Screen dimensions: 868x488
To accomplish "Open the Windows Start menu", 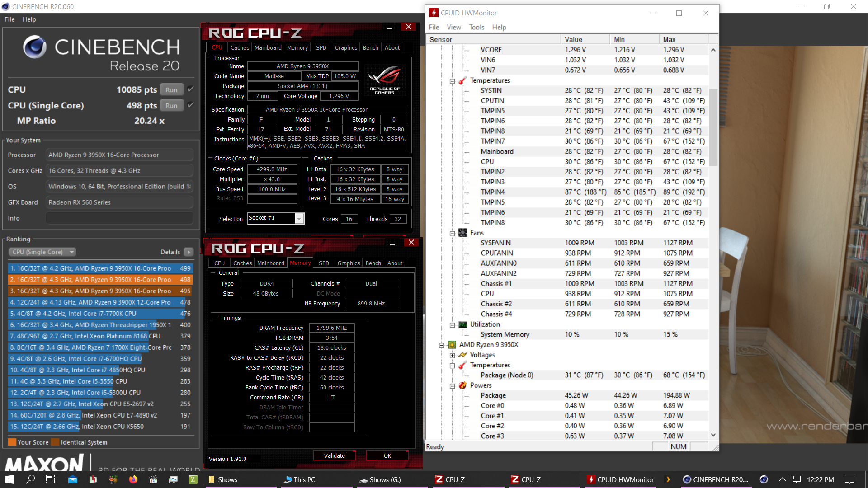I will (x=10, y=479).
